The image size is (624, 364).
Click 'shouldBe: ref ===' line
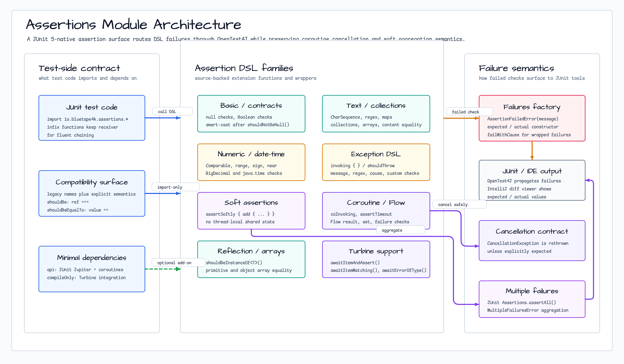coord(68,202)
